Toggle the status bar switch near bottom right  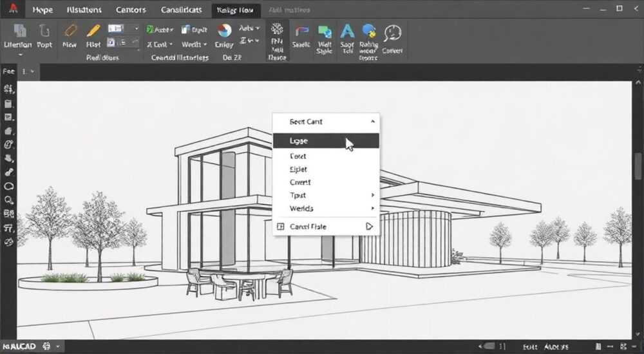click(x=488, y=346)
